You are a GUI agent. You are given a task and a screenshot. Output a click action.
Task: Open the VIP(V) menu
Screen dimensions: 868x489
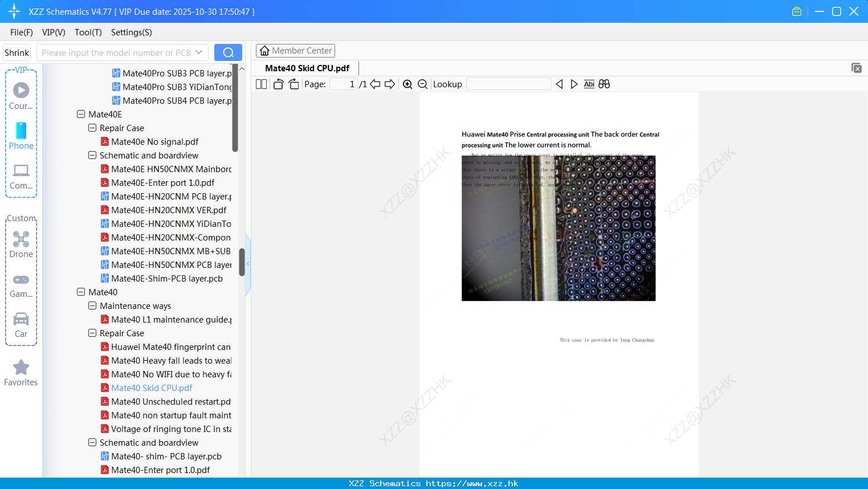coord(54,32)
